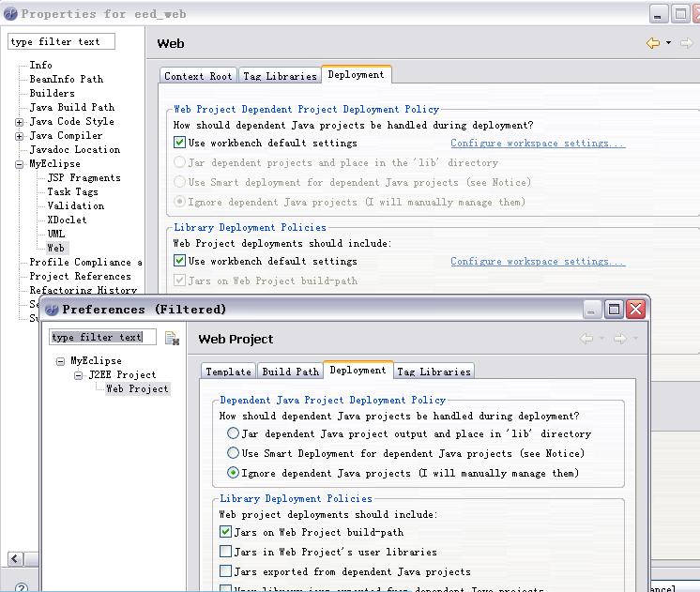This screenshot has height=592, width=700.
Task: Click first Configure workspace settings link
Action: pos(537,144)
